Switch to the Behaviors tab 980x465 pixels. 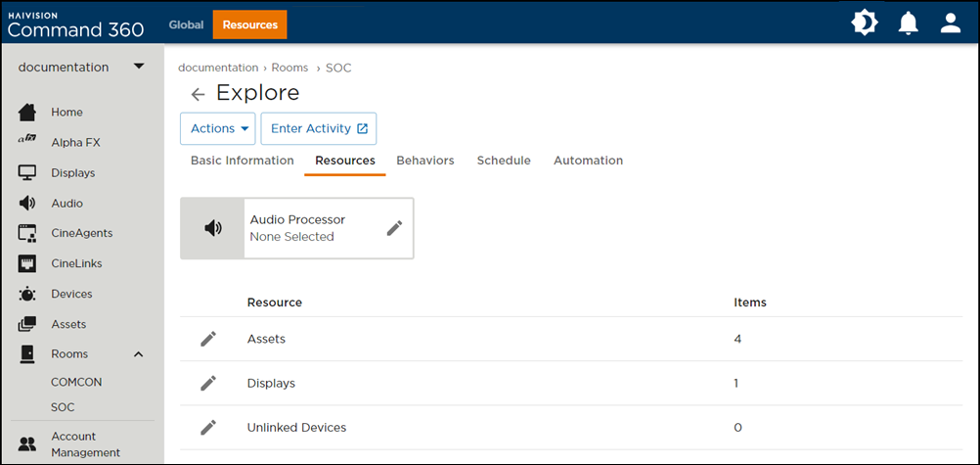click(424, 161)
